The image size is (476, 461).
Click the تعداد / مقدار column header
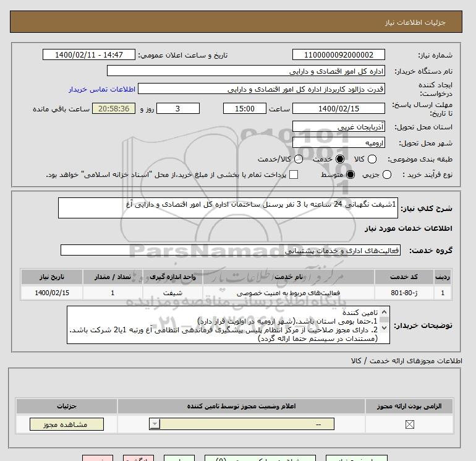click(x=113, y=277)
